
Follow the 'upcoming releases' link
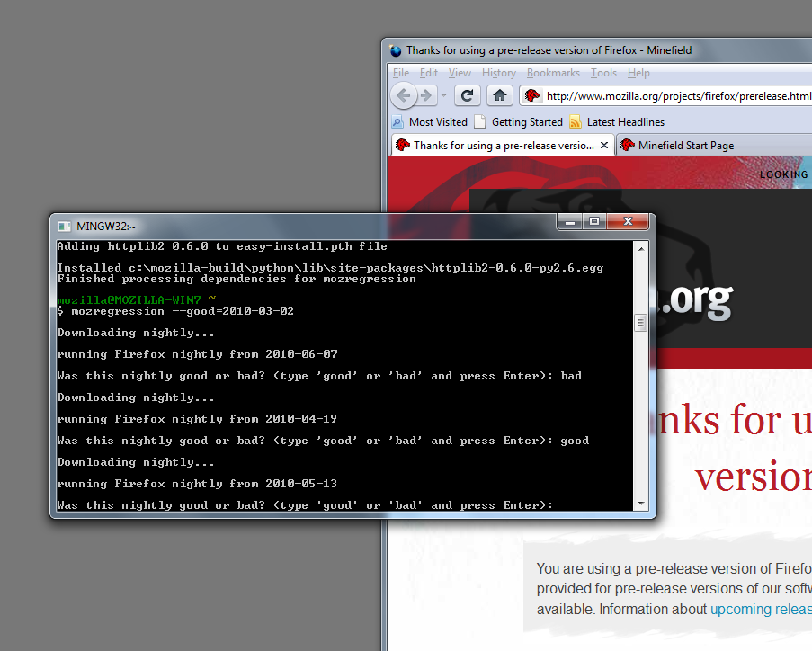[761, 609]
